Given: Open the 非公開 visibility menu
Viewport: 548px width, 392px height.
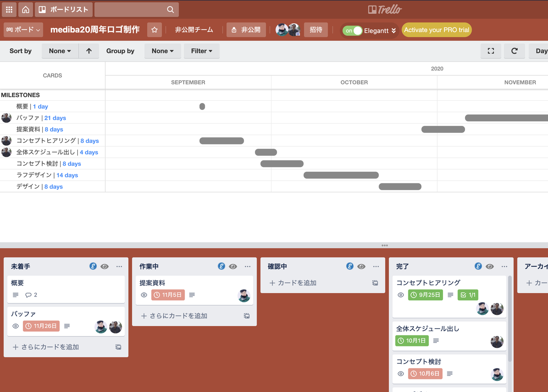Looking at the screenshot, I should 246,30.
